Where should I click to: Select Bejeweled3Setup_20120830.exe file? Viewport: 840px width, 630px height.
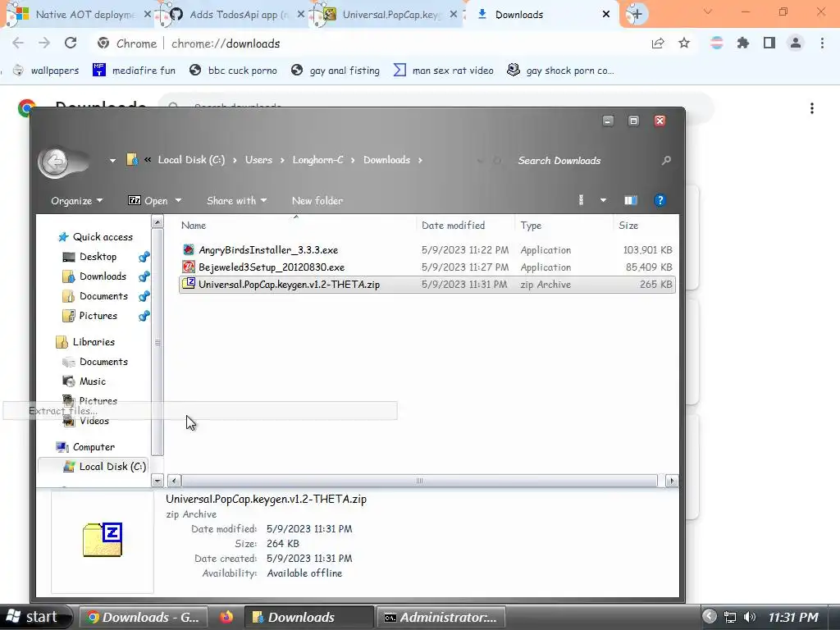coord(427,267)
